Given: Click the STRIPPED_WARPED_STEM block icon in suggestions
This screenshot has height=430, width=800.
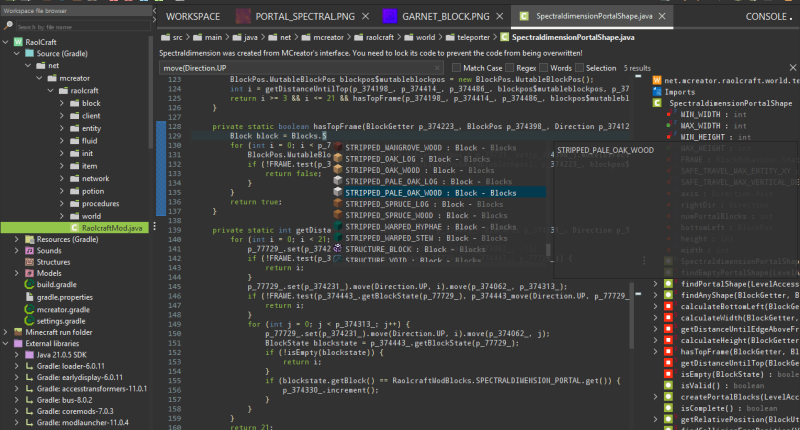Looking at the screenshot, I should (x=338, y=238).
